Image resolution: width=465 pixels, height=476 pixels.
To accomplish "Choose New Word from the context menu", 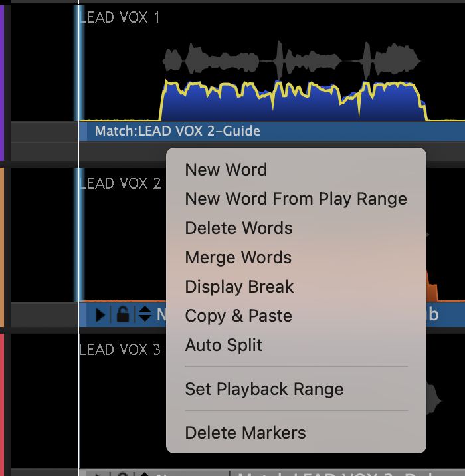I will coord(226,170).
